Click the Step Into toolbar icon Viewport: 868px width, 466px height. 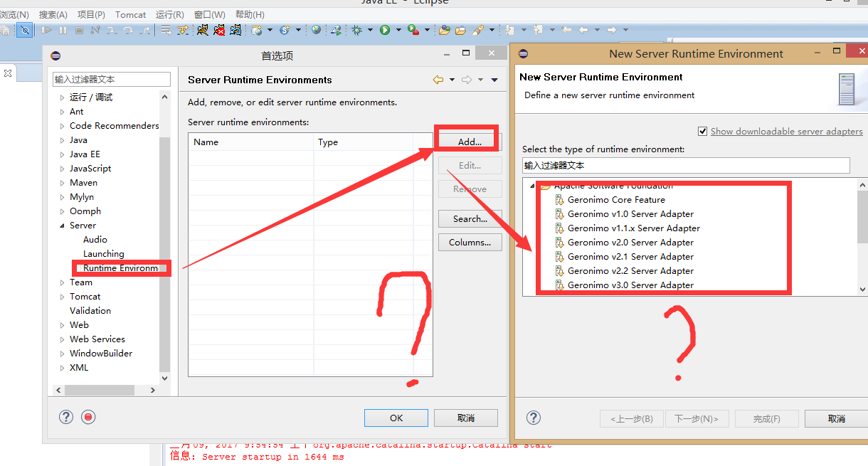(x=112, y=30)
